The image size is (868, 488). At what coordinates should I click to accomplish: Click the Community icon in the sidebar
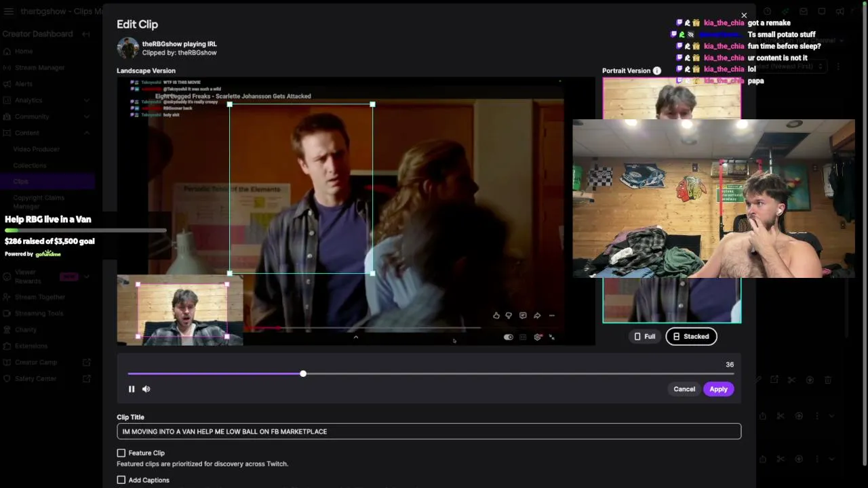tap(7, 117)
